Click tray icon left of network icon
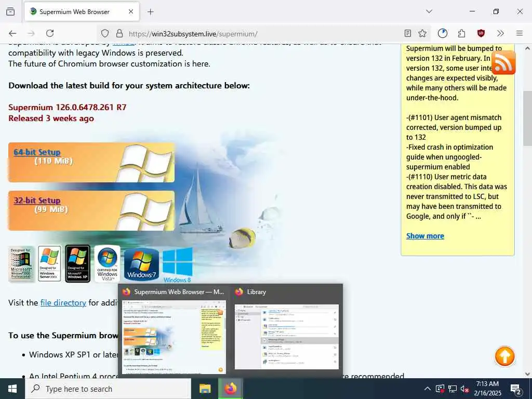This screenshot has height=399, width=532. coord(440,389)
